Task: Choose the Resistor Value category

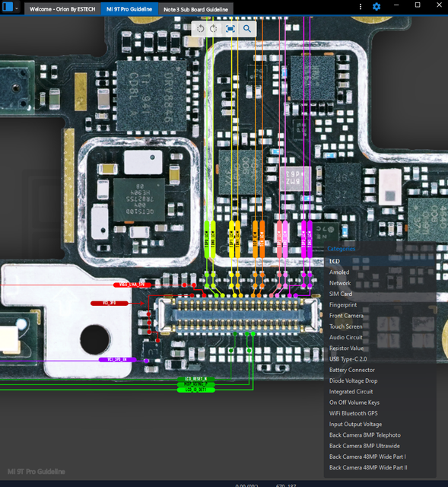Action: tap(380, 349)
